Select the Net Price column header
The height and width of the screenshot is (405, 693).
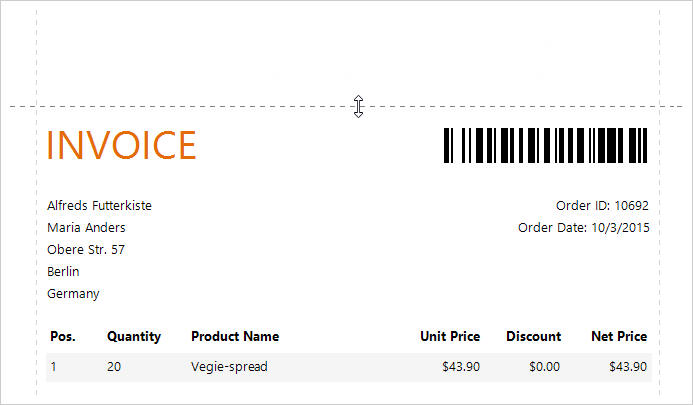(x=617, y=337)
